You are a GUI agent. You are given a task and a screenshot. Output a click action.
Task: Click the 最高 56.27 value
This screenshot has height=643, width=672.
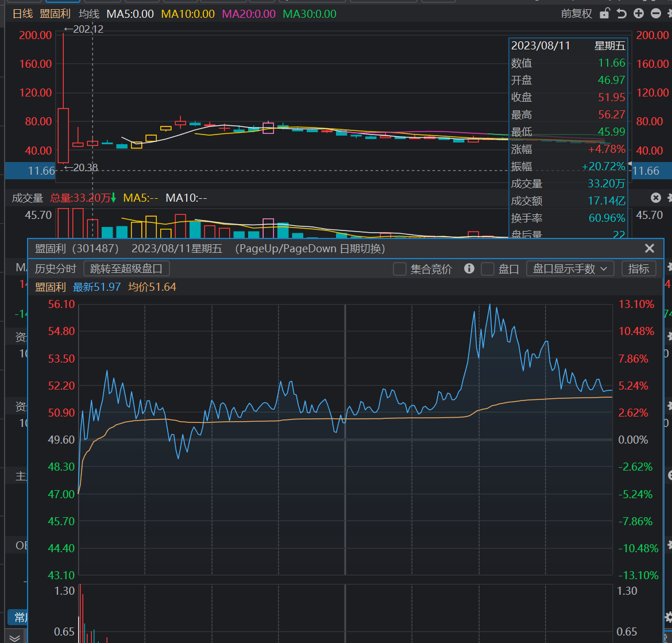point(612,114)
